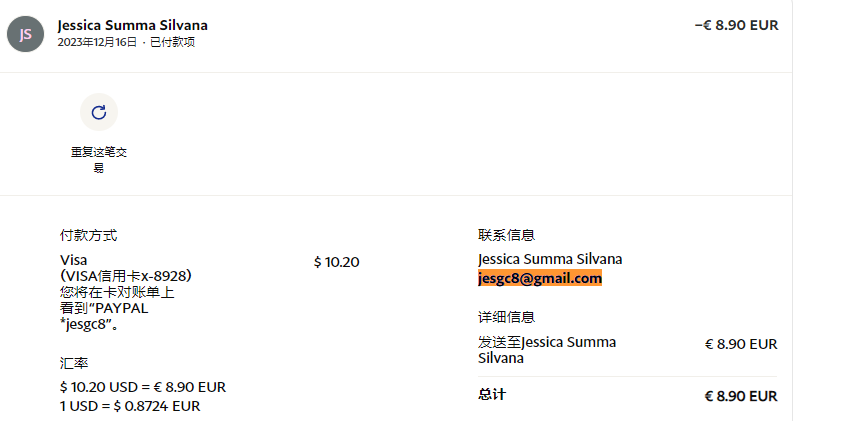Click the "联系信息" heading

506,235
